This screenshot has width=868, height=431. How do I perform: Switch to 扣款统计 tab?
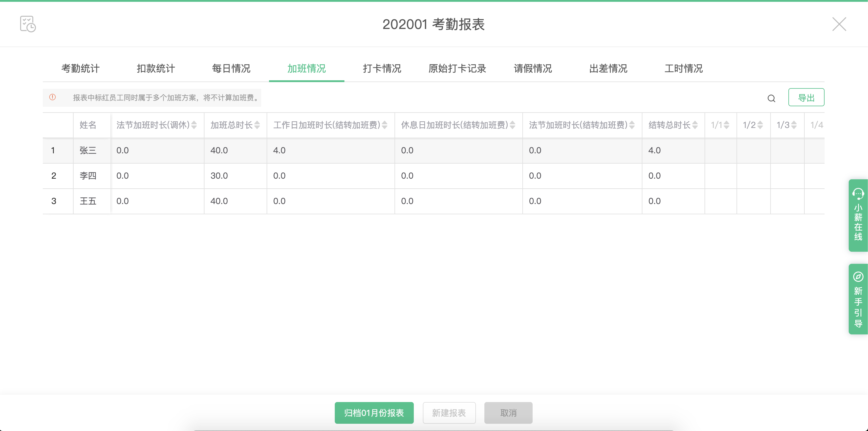[x=156, y=69]
